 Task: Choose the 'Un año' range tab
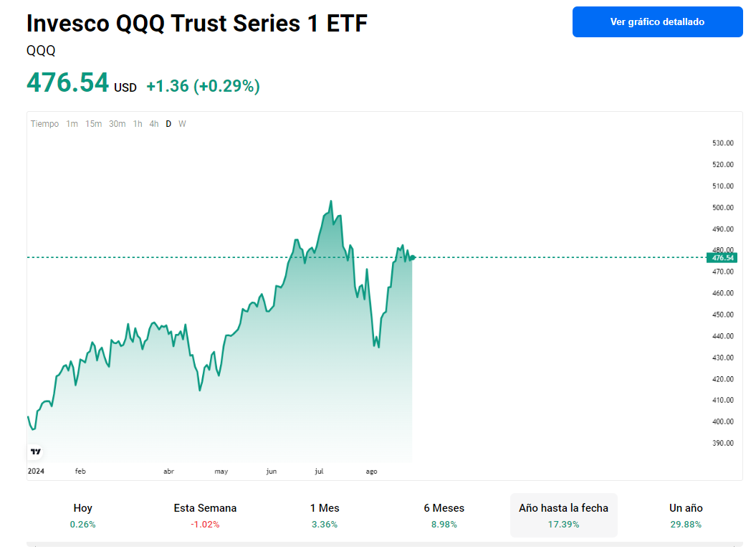[x=686, y=515]
